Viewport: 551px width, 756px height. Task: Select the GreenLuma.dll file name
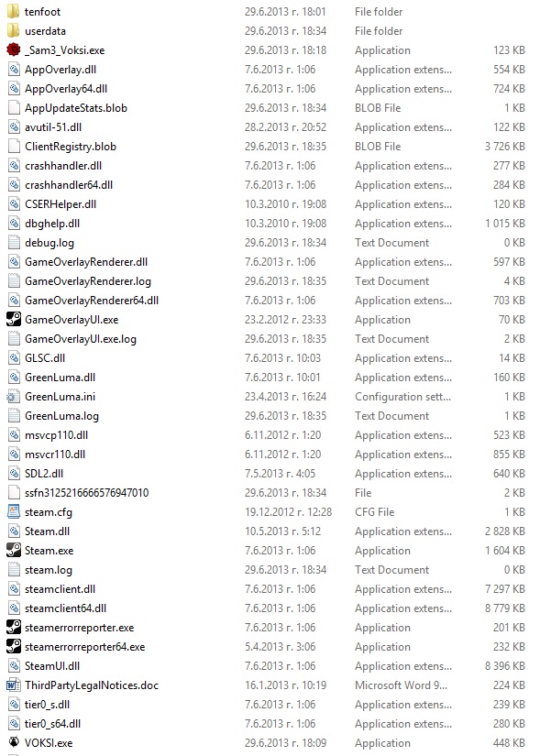click(x=60, y=378)
